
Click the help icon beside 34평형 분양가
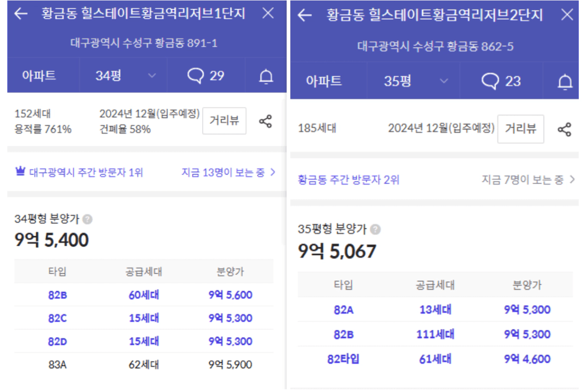point(87,219)
